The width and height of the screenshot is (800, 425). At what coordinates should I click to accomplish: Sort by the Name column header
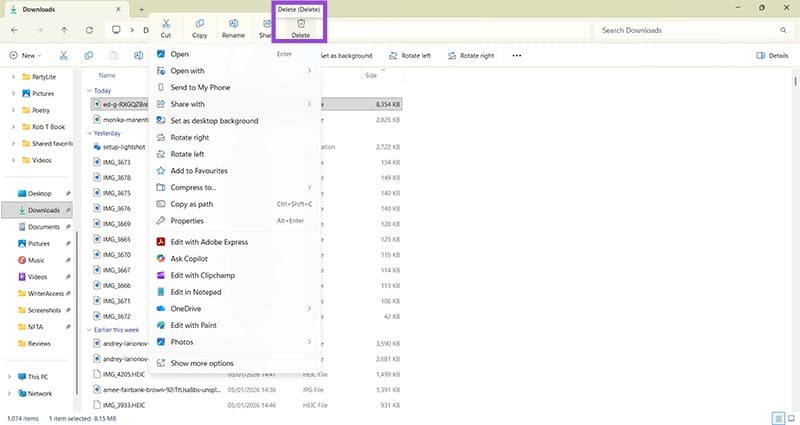pos(107,76)
